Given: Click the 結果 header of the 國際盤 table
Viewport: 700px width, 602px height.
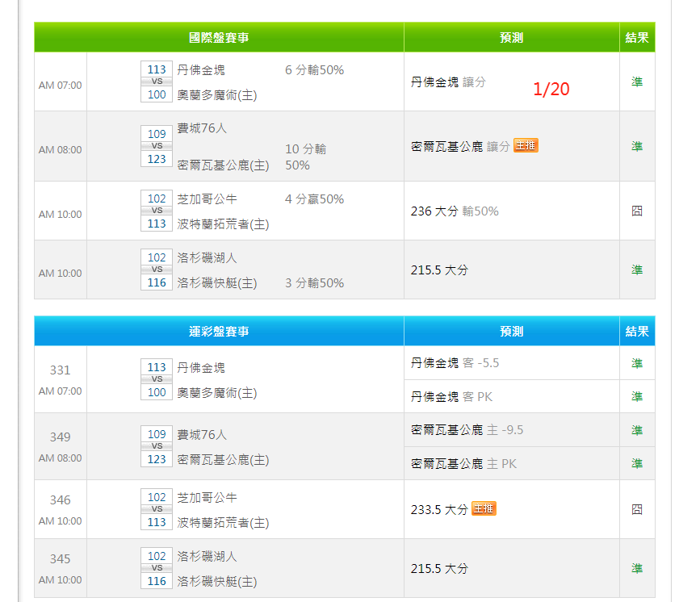Looking at the screenshot, I should click(637, 37).
